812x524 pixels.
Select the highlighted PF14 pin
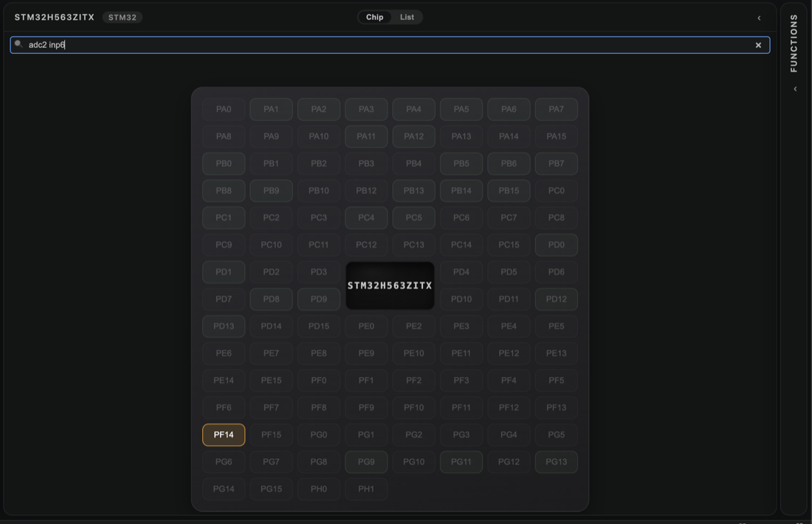[x=224, y=435]
